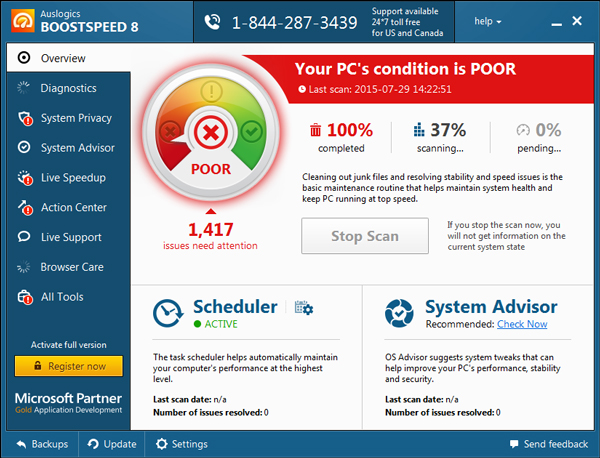Click the Overview target icon
Viewport: 600px width, 458px height.
click(x=24, y=58)
